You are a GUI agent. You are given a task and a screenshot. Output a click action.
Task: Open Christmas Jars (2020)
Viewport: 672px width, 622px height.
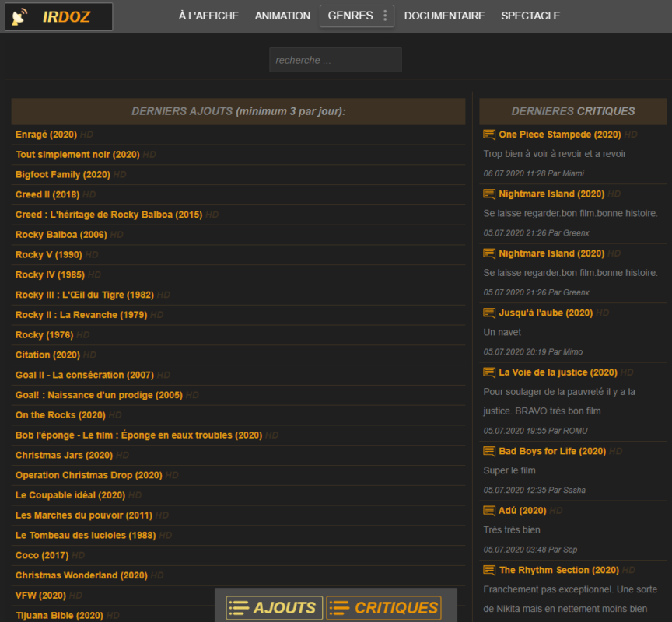(65, 456)
